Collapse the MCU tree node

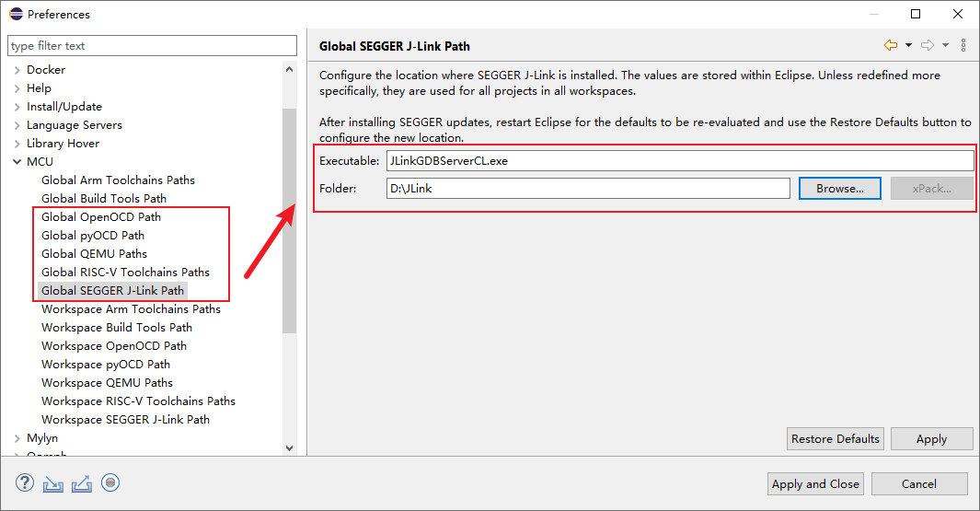click(17, 162)
